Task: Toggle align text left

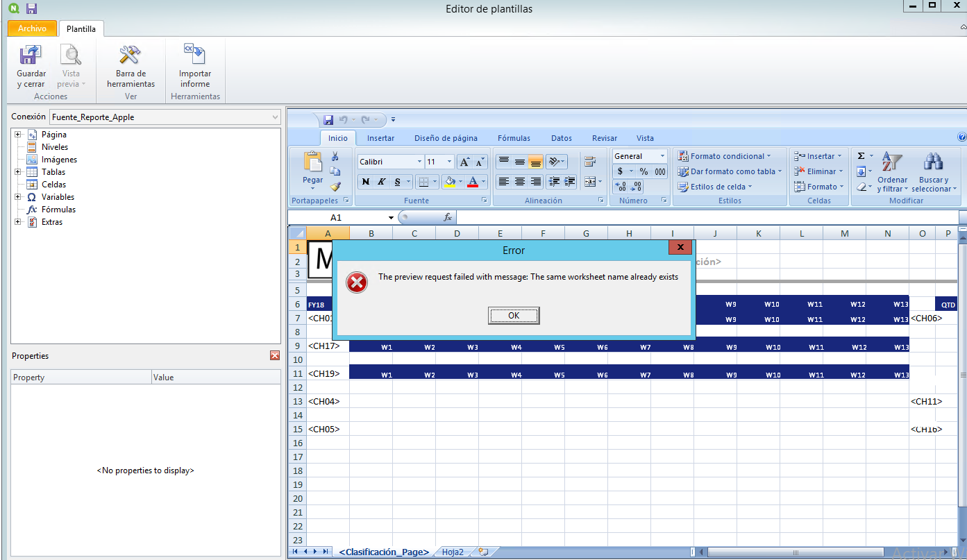Action: click(504, 182)
